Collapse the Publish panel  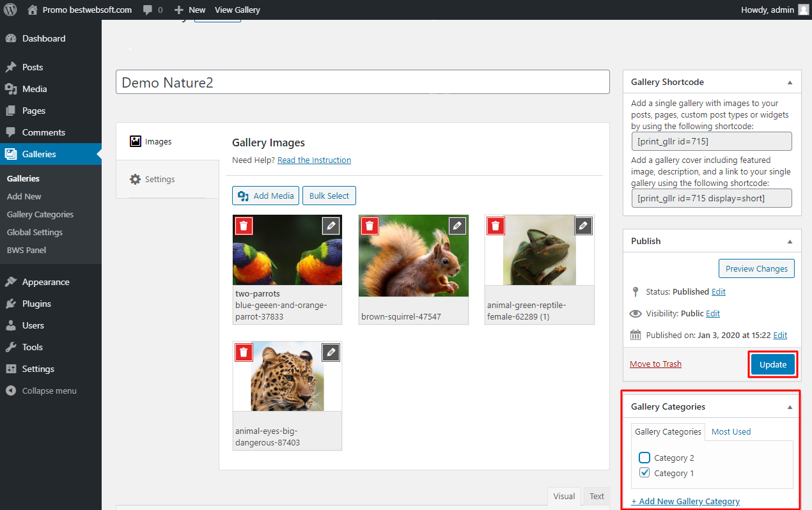coord(790,242)
